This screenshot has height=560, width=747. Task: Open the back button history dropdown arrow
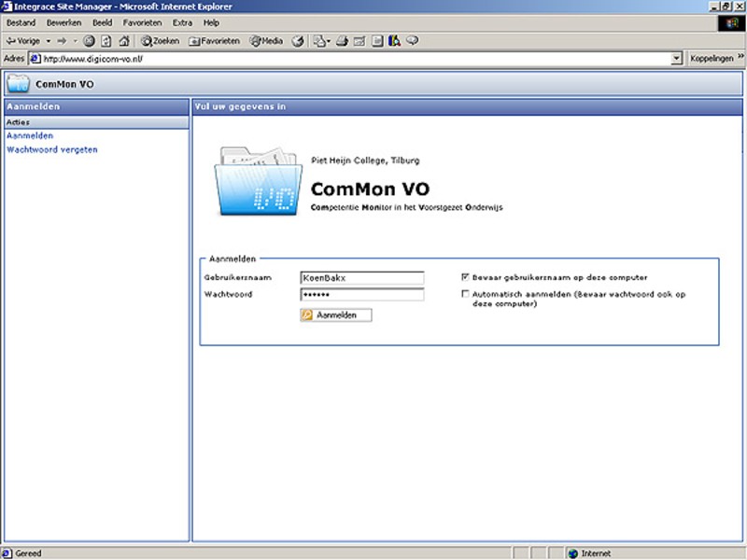48,41
